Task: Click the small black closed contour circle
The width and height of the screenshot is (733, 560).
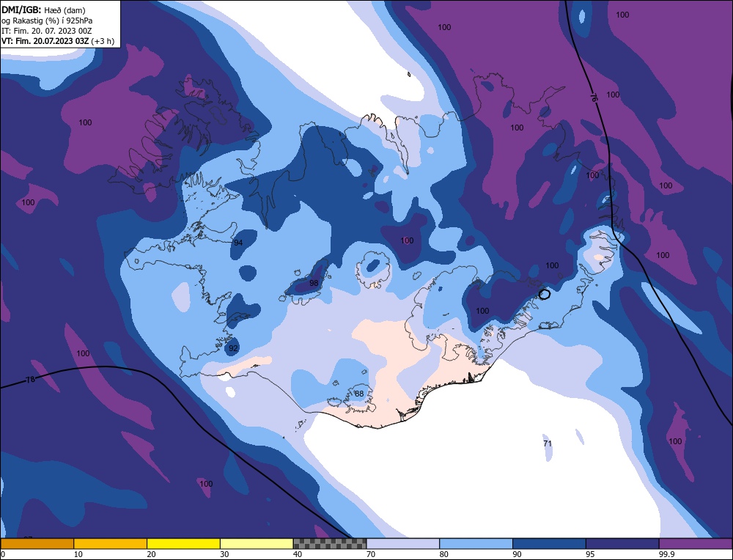Action: click(544, 294)
